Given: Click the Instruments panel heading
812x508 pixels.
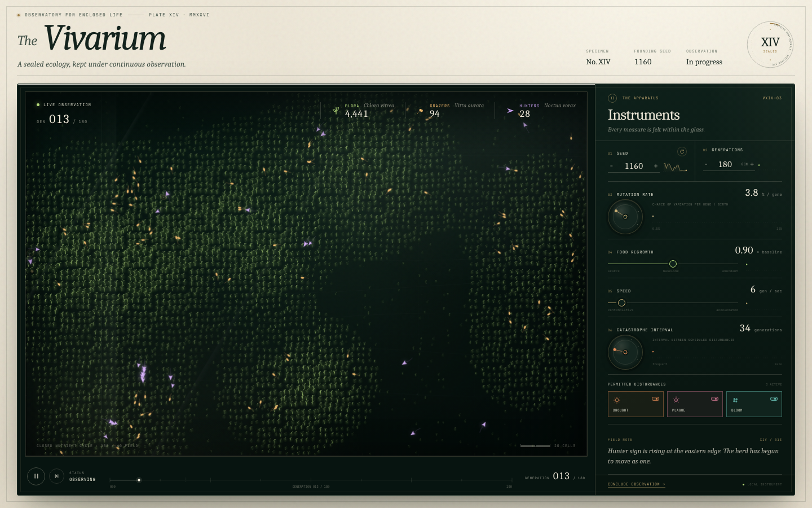Looking at the screenshot, I should point(643,115).
